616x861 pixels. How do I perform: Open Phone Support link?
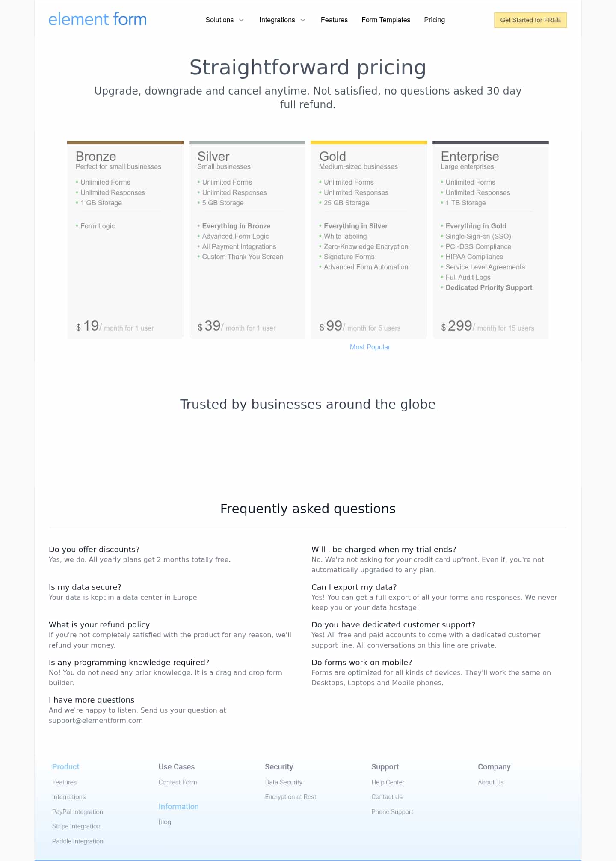click(391, 811)
